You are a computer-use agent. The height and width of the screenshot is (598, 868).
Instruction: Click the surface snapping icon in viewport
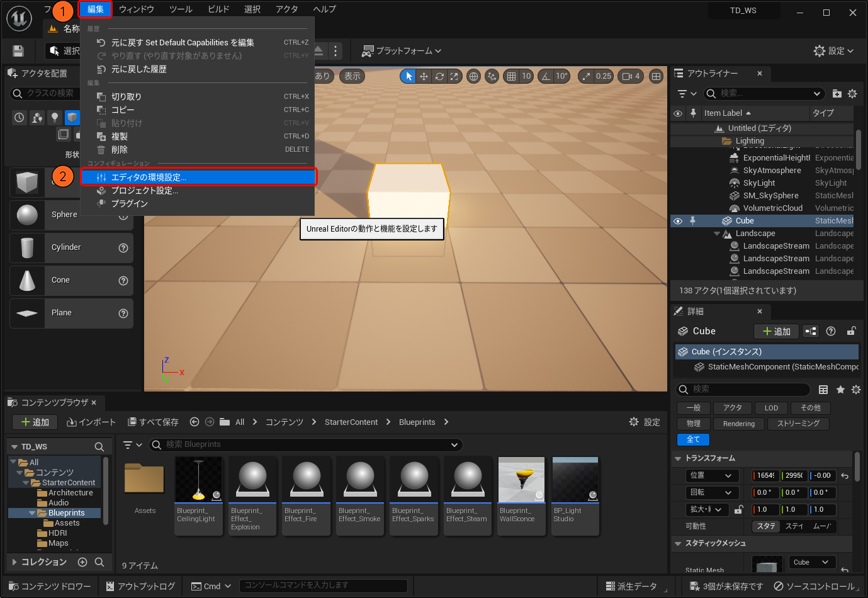pyautogui.click(x=492, y=76)
